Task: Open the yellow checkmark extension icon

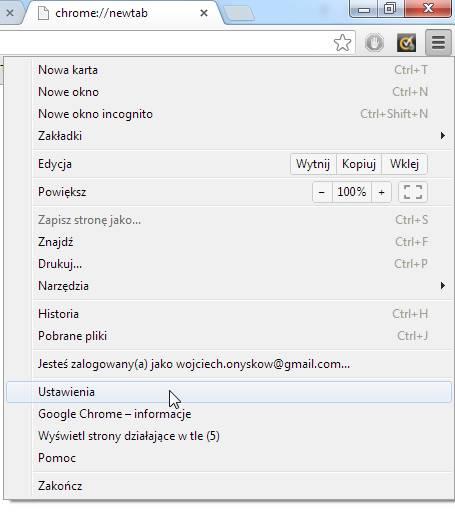Action: point(406,43)
